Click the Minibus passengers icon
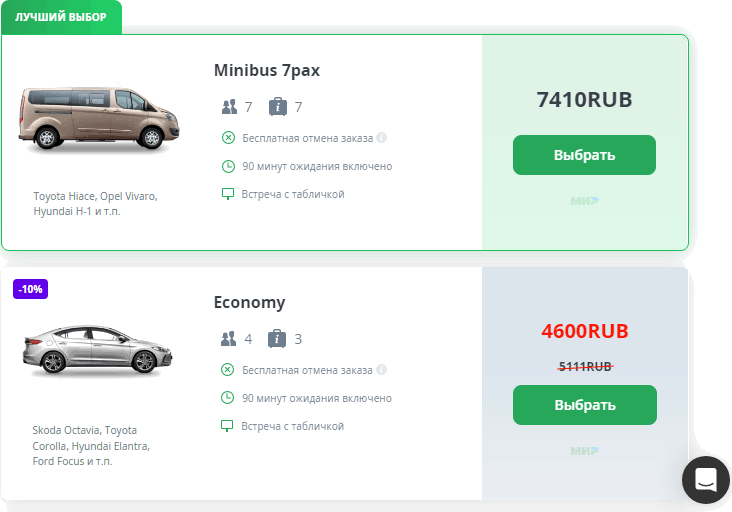The width and height of the screenshot is (732, 512). (x=229, y=107)
